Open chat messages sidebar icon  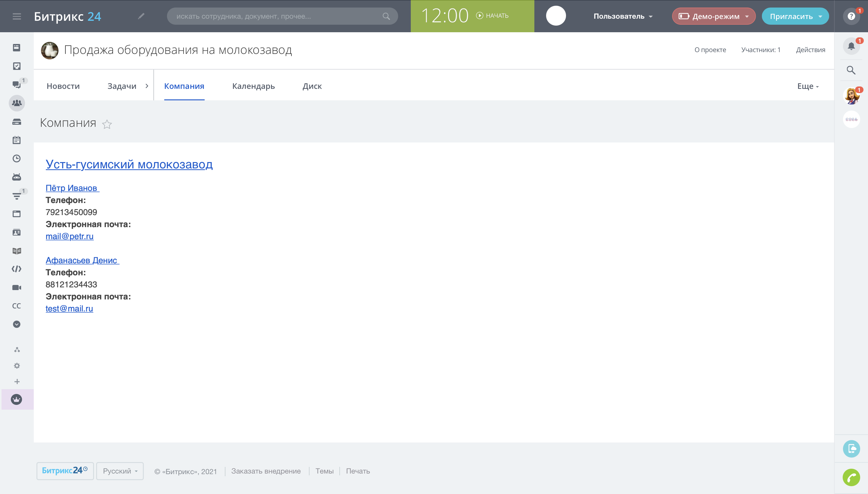point(17,84)
